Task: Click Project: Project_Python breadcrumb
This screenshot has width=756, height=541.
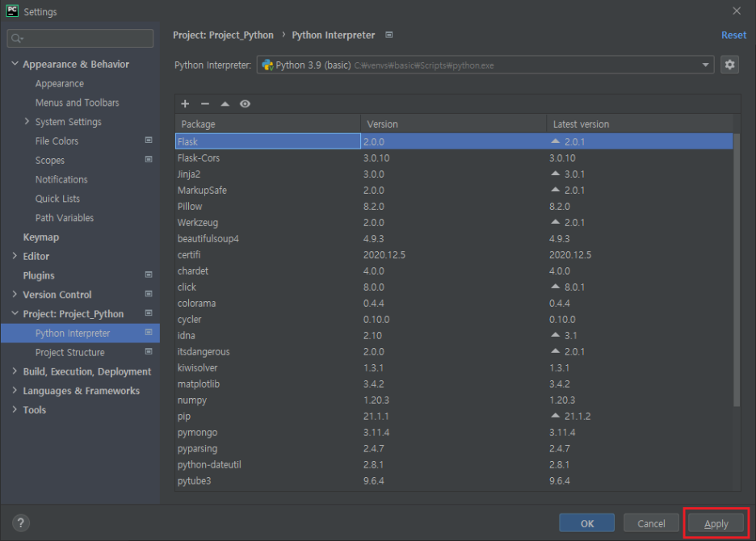Action: click(223, 36)
